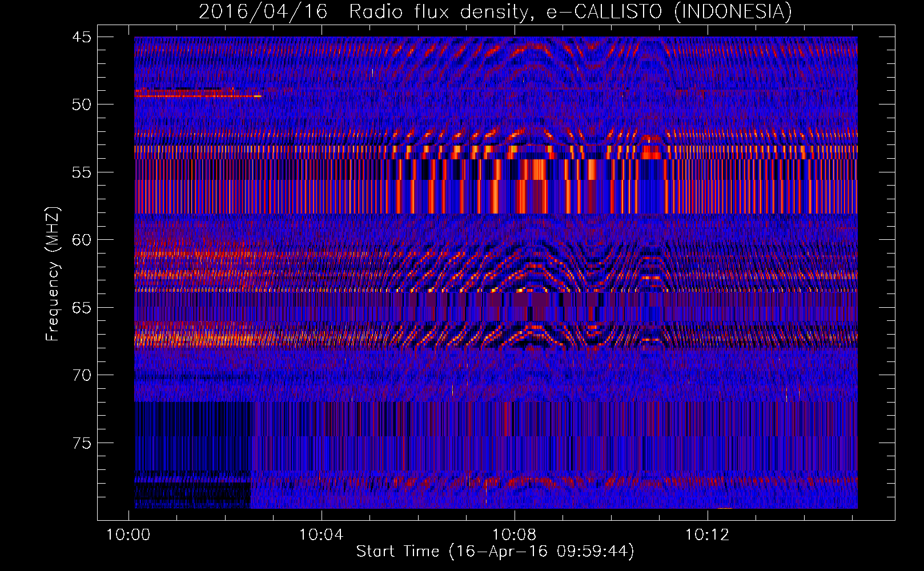This screenshot has height=571, width=924.
Task: Select the 10:08 time tick label
Action: [515, 535]
